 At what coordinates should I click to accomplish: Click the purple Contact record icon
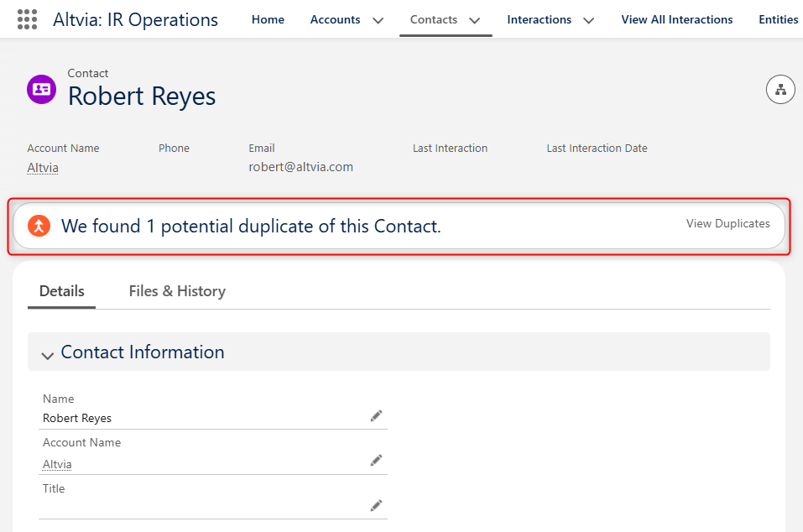click(41, 89)
